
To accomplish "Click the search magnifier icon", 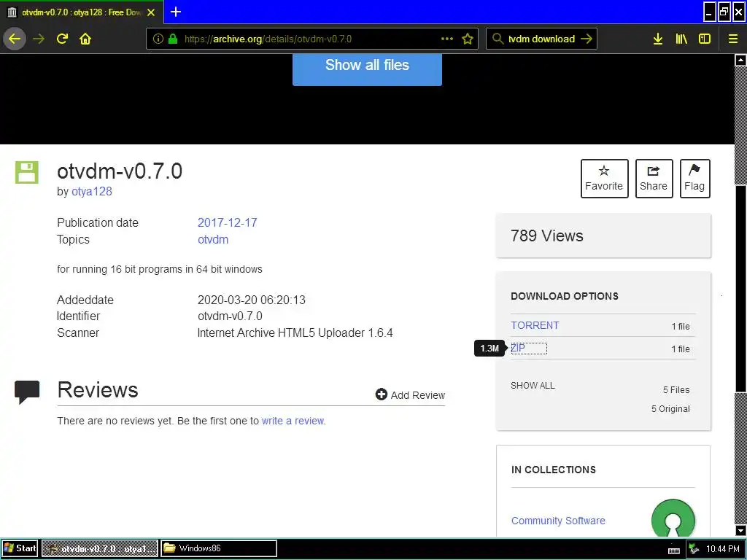I will click(x=498, y=39).
